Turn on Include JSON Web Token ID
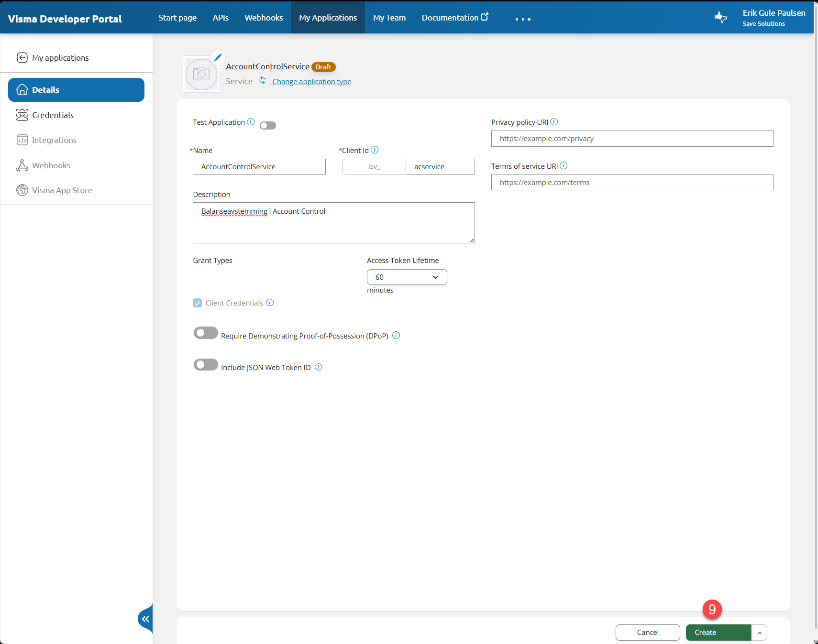818x644 pixels. click(206, 365)
